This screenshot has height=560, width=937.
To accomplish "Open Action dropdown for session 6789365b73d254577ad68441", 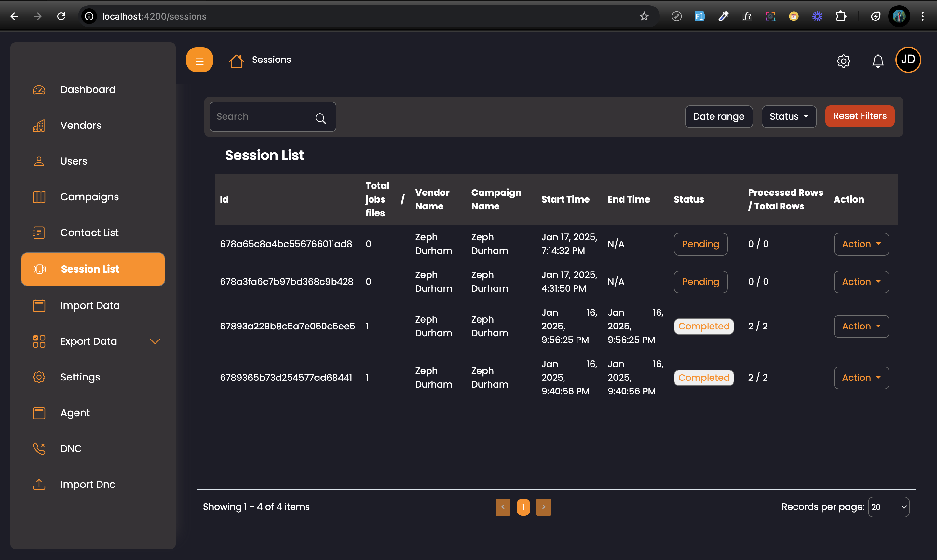I will [x=861, y=378].
